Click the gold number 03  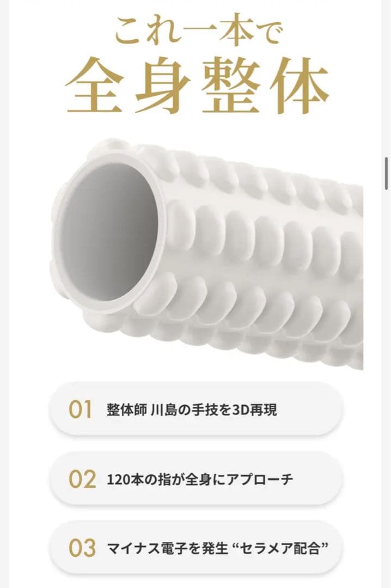(82, 548)
